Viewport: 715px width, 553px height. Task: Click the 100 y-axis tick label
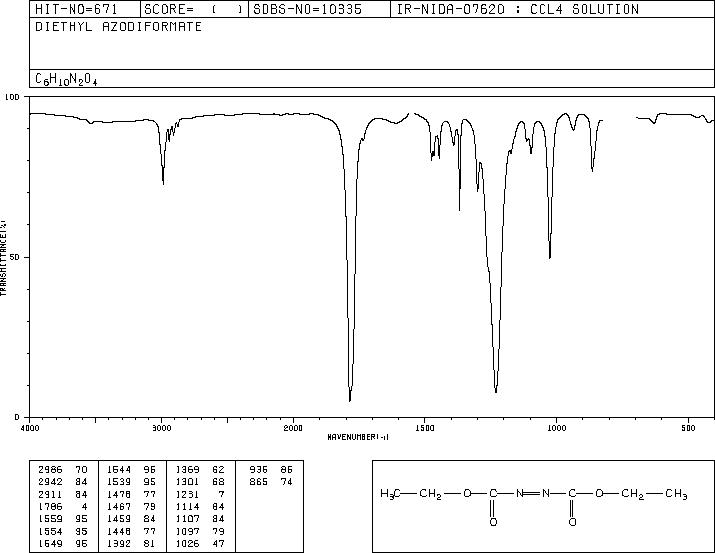(12, 97)
